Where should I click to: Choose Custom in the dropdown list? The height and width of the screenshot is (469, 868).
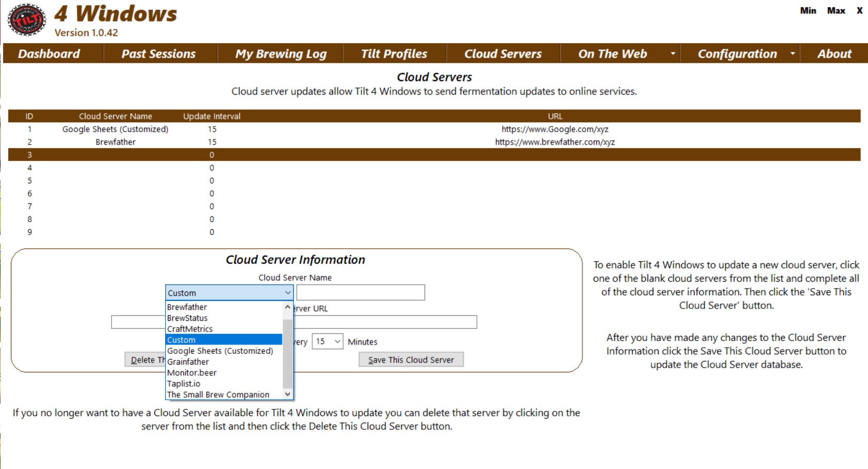(x=224, y=339)
